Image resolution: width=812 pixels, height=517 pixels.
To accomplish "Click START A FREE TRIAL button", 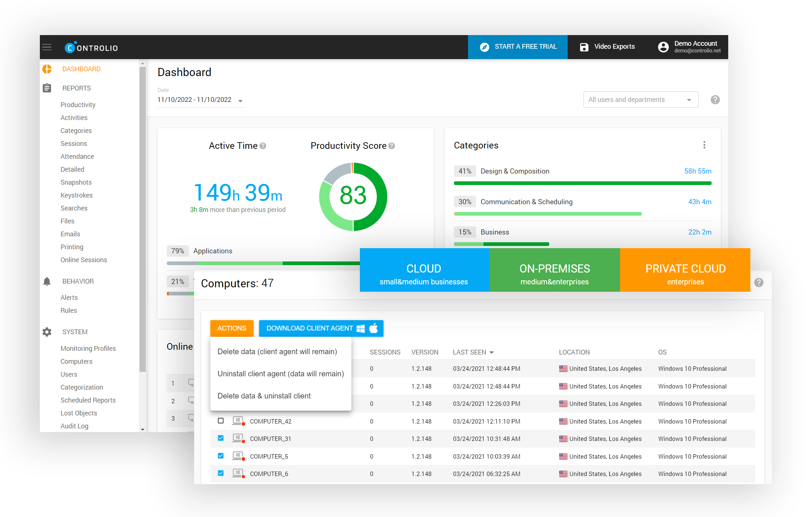I will 517,47.
